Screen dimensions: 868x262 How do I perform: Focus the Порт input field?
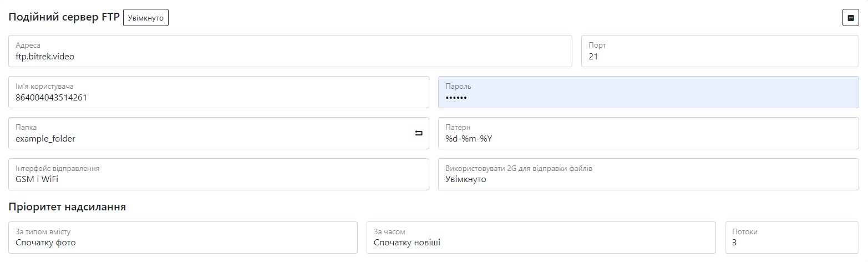pos(719,51)
